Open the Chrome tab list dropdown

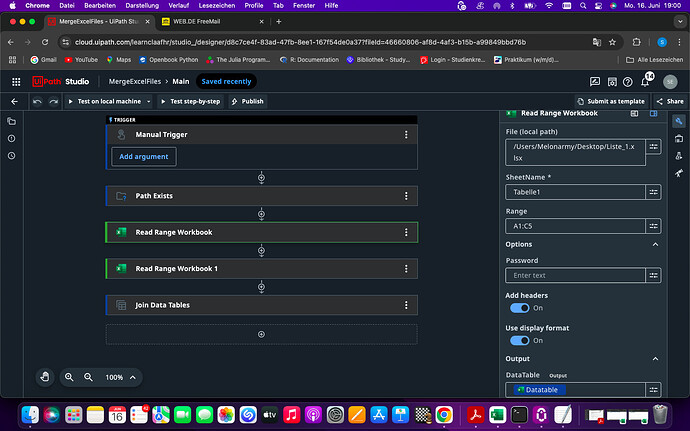pos(679,22)
